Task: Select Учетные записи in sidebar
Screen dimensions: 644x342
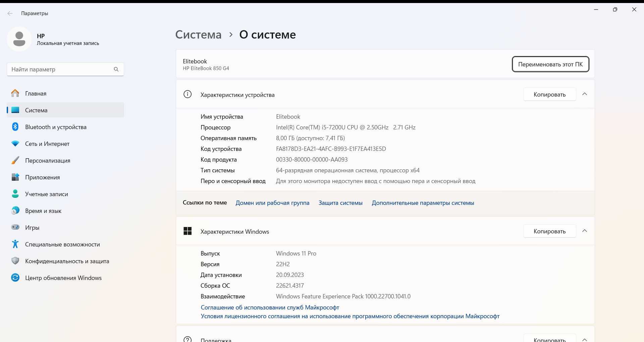Action: point(65,194)
